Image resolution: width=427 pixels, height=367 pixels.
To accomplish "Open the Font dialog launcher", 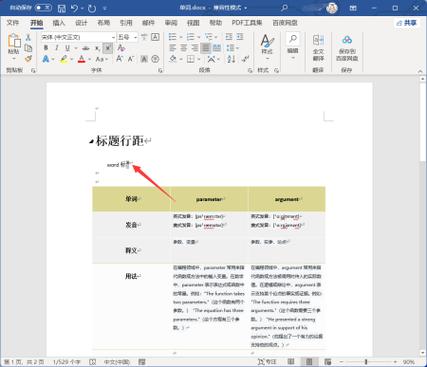I will [161, 70].
